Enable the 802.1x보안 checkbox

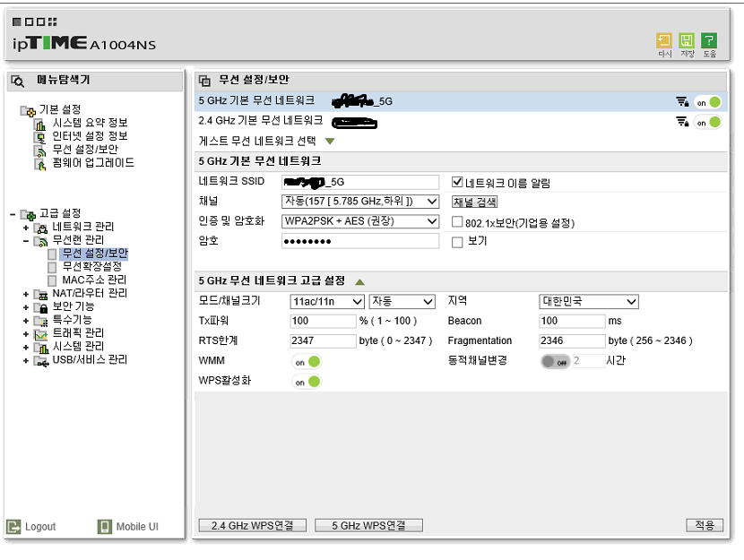457,222
